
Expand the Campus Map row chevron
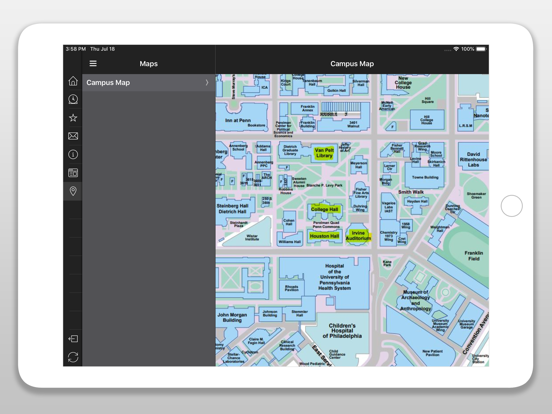tap(207, 82)
